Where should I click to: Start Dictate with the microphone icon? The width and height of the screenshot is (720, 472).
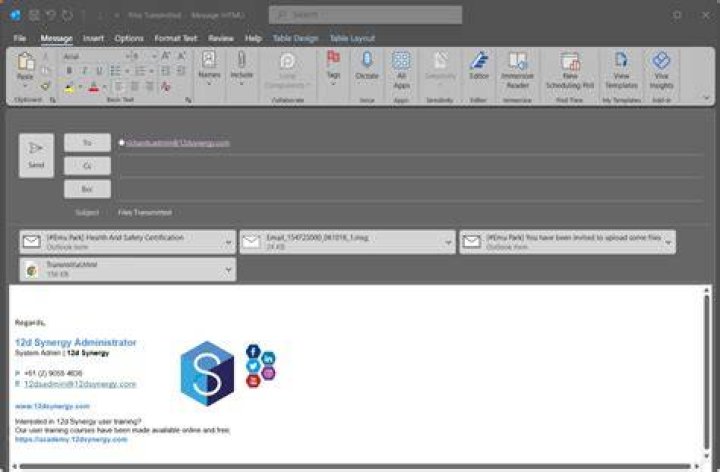point(367,65)
